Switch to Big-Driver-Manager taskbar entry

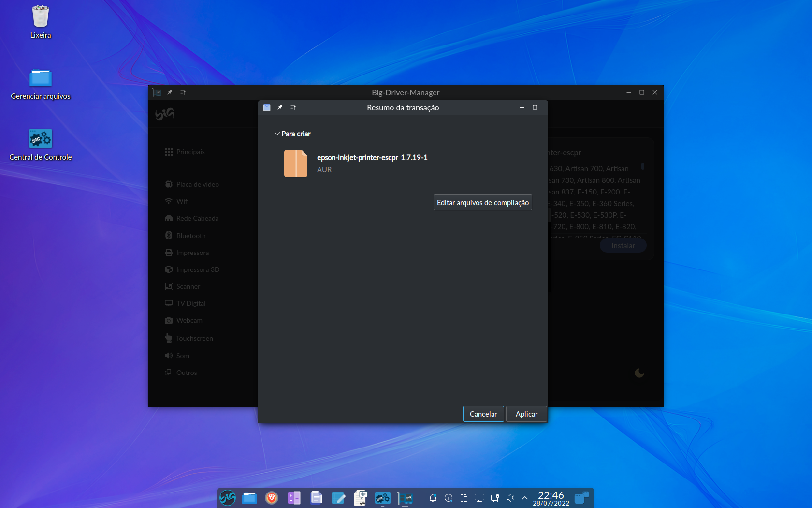[x=405, y=497]
